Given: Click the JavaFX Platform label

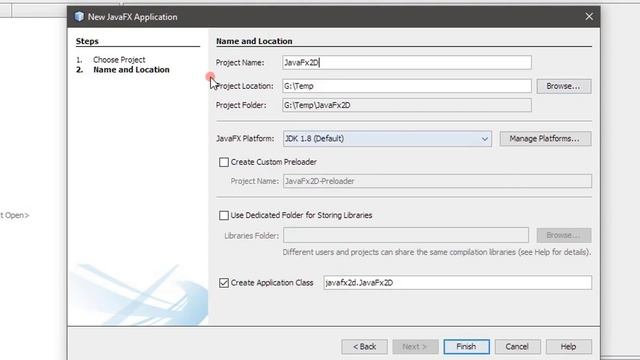Looking at the screenshot, I should point(245,139).
